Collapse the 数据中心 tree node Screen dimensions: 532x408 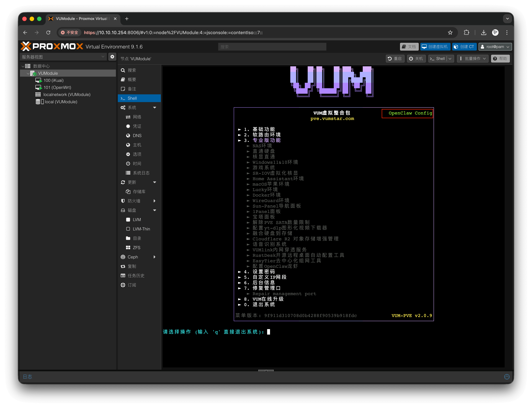pyautogui.click(x=23, y=66)
